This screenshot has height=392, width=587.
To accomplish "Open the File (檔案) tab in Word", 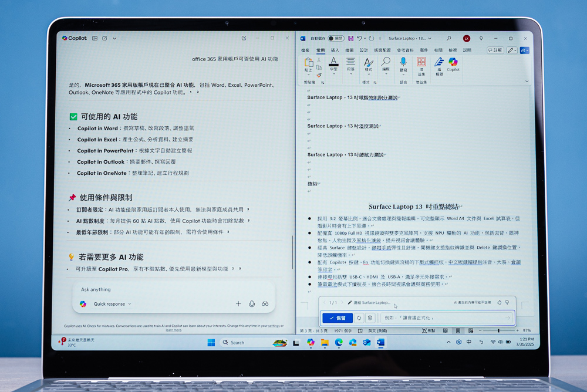I will pyautogui.click(x=305, y=50).
